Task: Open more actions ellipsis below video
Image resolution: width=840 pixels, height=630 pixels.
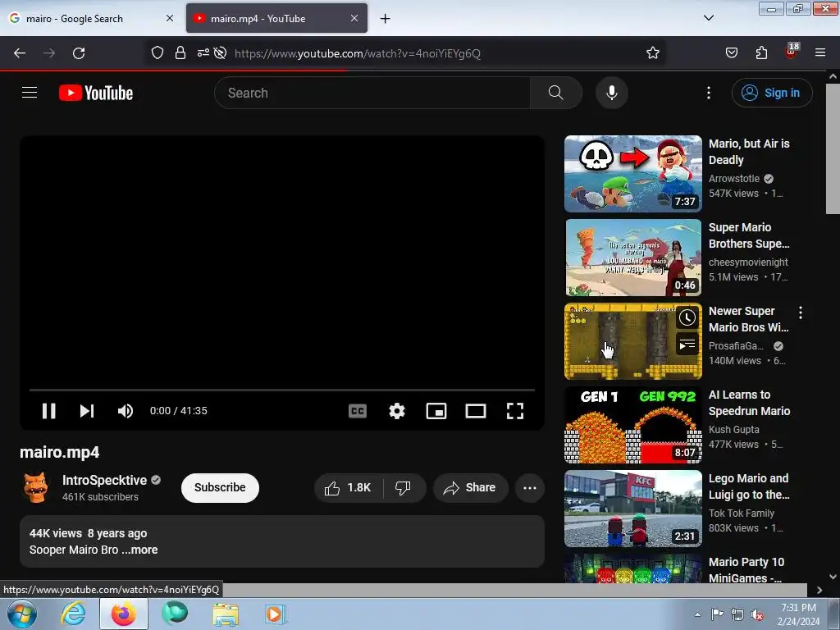Action: [x=530, y=487]
